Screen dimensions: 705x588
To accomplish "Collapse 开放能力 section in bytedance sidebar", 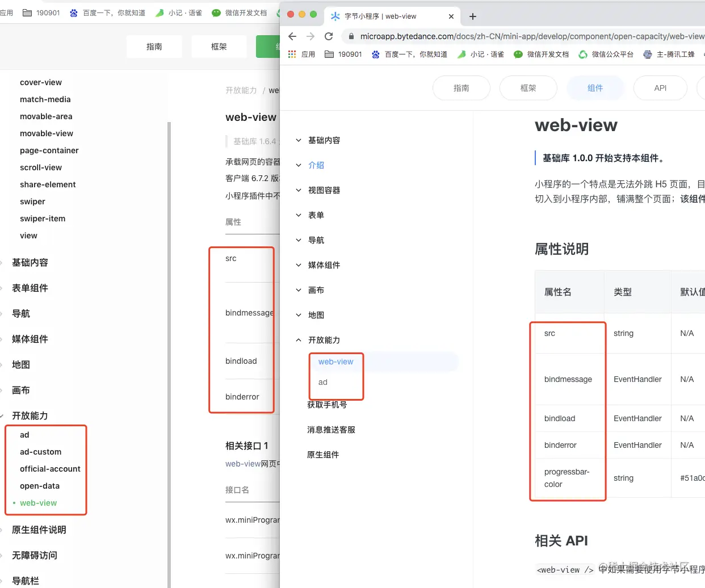I will 318,340.
